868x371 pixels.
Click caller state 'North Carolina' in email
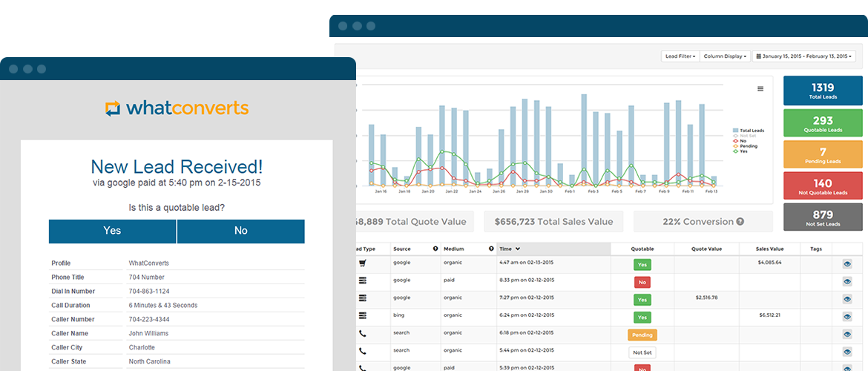click(149, 361)
